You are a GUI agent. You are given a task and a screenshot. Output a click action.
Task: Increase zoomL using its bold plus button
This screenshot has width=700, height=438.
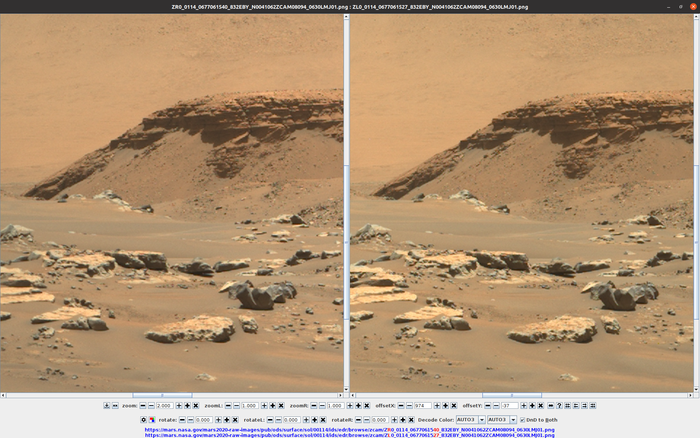click(x=272, y=406)
